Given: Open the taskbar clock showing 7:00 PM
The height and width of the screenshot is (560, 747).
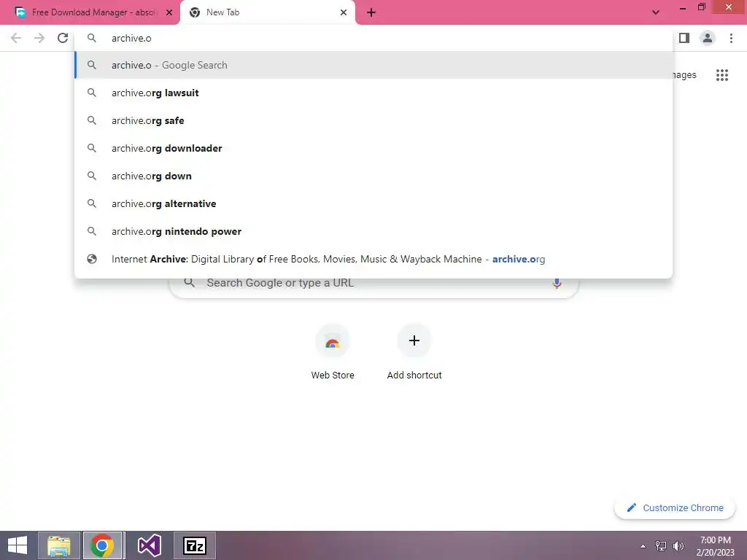Looking at the screenshot, I should (715, 546).
